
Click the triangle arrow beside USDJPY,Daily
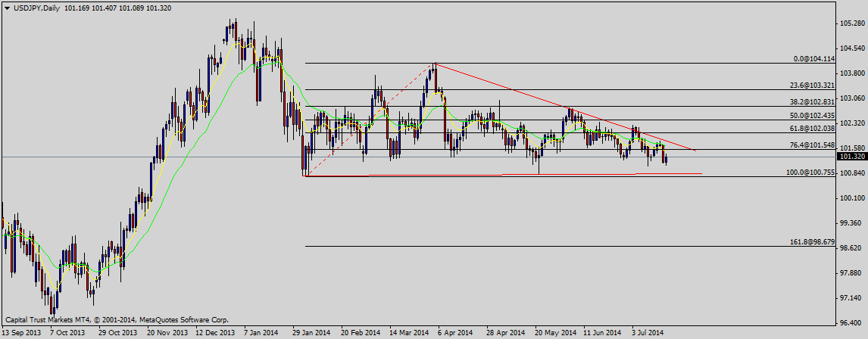click(6, 7)
